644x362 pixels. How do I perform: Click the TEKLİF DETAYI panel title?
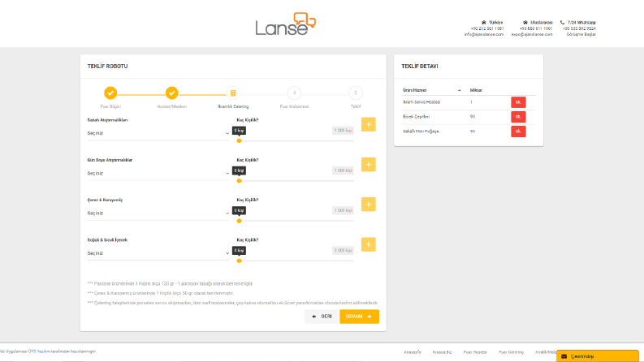tap(420, 66)
